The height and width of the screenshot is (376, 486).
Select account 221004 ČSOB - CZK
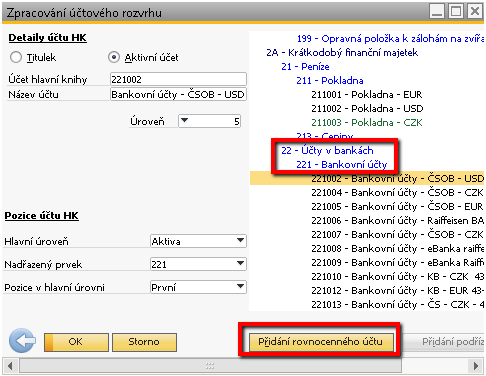[397, 193]
